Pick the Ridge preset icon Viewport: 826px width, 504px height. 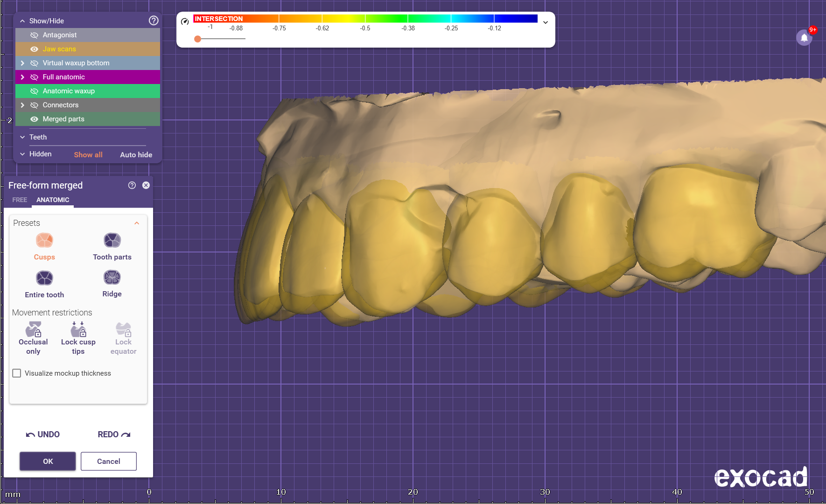tap(112, 278)
